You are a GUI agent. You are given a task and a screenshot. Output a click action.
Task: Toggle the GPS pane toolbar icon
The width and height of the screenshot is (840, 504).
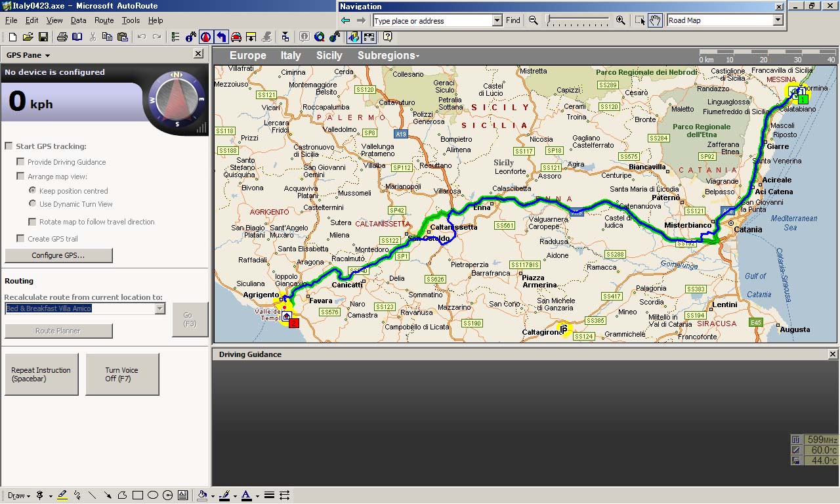pos(205,37)
